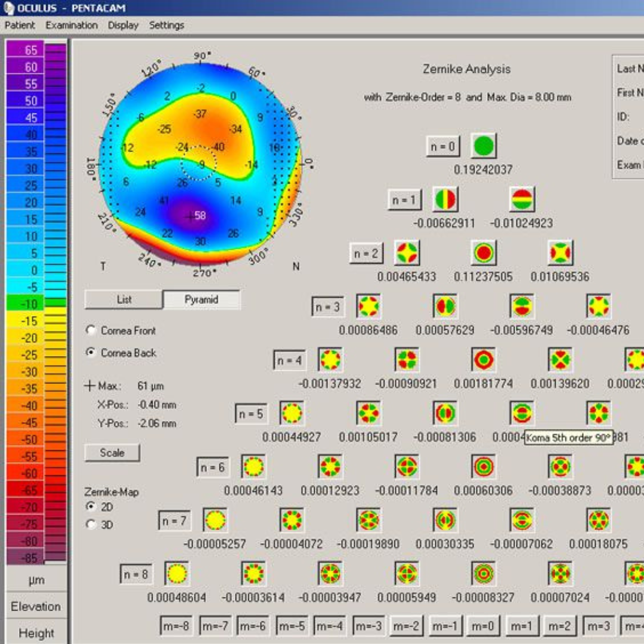Select the Cornea Front radio button
This screenshot has height=644, width=644.
coord(91,330)
